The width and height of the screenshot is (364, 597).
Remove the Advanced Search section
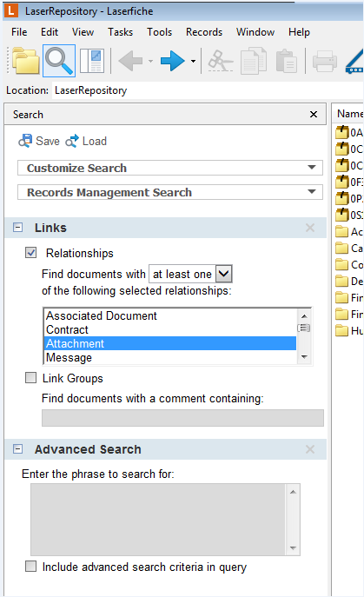pos(310,449)
